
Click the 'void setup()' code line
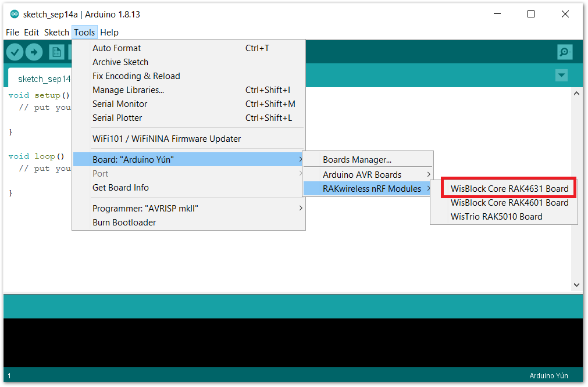(39, 95)
